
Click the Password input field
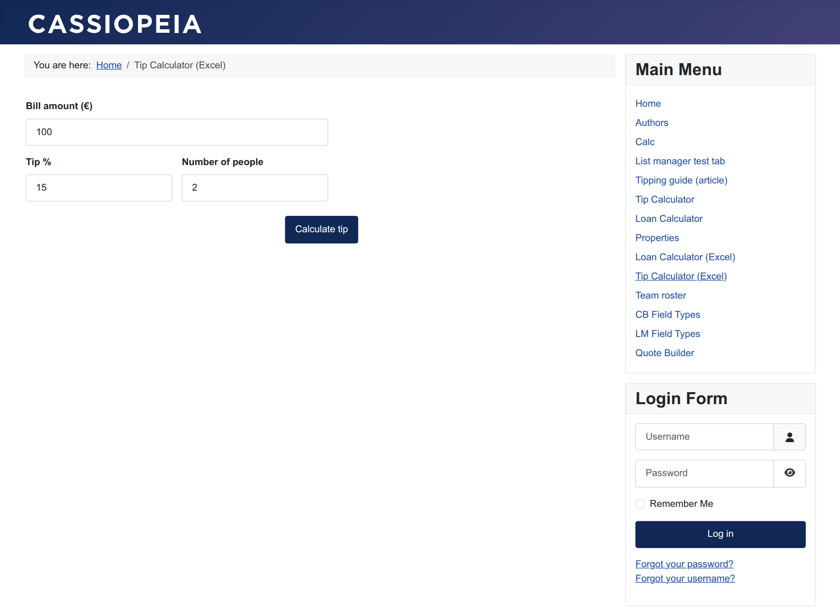(x=704, y=473)
